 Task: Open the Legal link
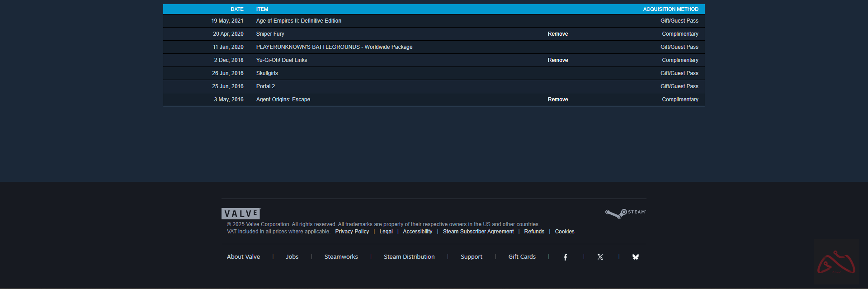(386, 232)
